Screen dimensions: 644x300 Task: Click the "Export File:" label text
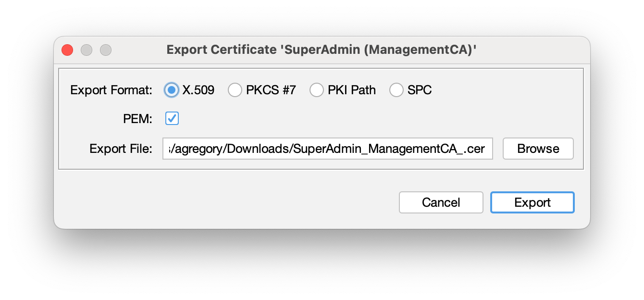[121, 149]
